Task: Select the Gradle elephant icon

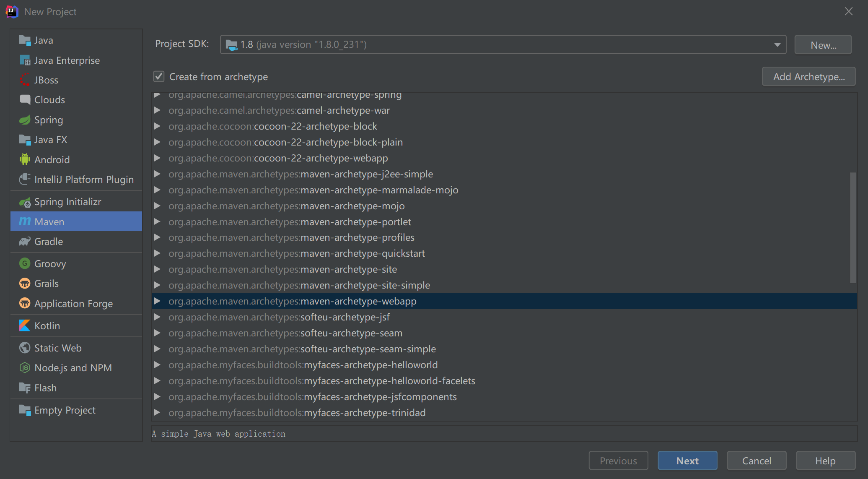Action: [x=25, y=242]
